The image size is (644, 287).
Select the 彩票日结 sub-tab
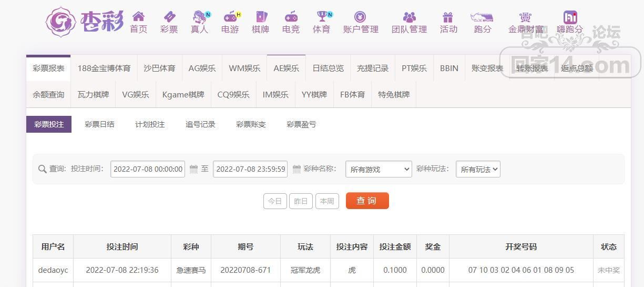(99, 124)
